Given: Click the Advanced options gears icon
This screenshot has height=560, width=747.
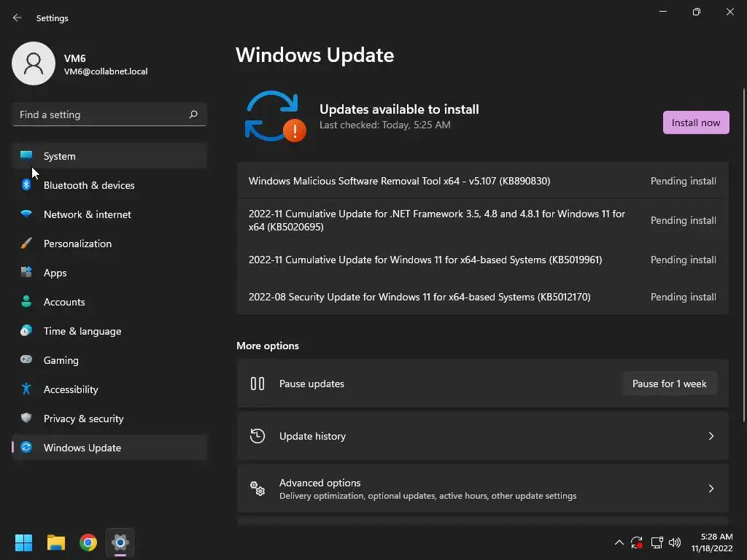Looking at the screenshot, I should [x=258, y=489].
